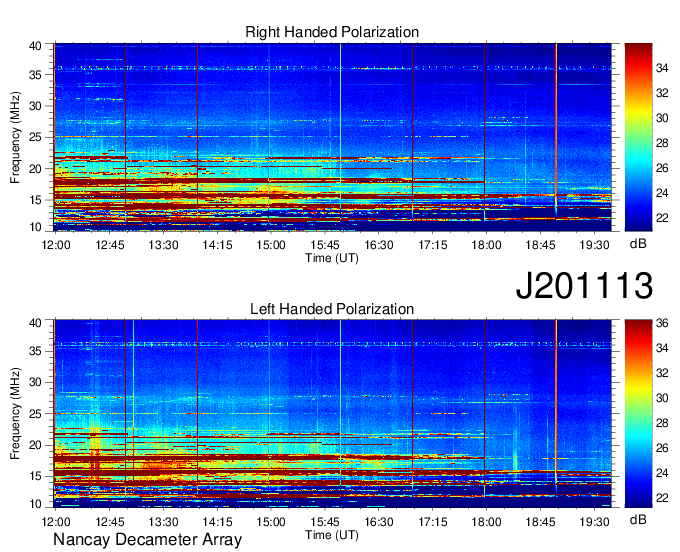Viewport: 680px width, 552px height.
Task: Click the "19:30" time tick on left-handed plot
Action: pos(594,521)
